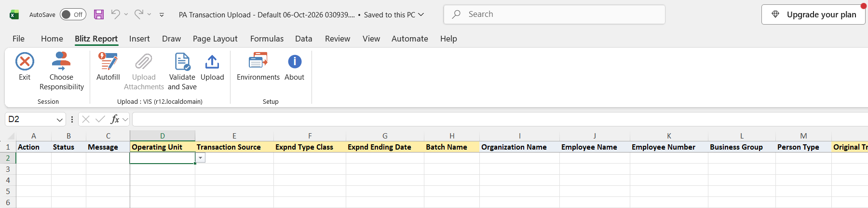The image size is (868, 208).
Task: Select the Expnd Ending Date header cell
Action: click(x=385, y=147)
